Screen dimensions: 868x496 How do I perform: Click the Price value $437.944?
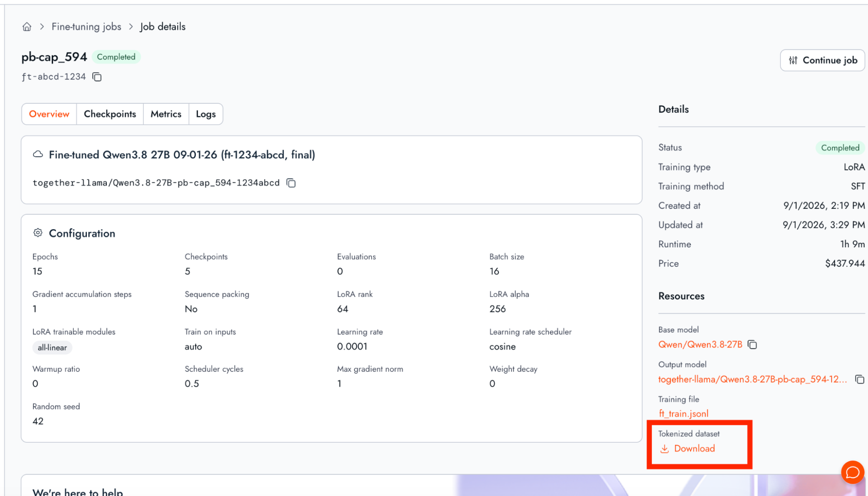click(845, 263)
